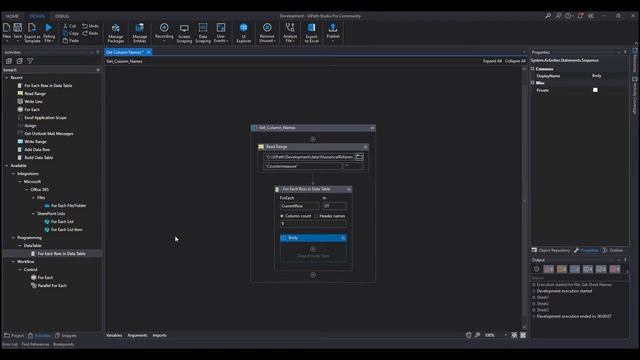Collapse the Programming node
Viewport: 640px width, 360px height.
[13, 238]
